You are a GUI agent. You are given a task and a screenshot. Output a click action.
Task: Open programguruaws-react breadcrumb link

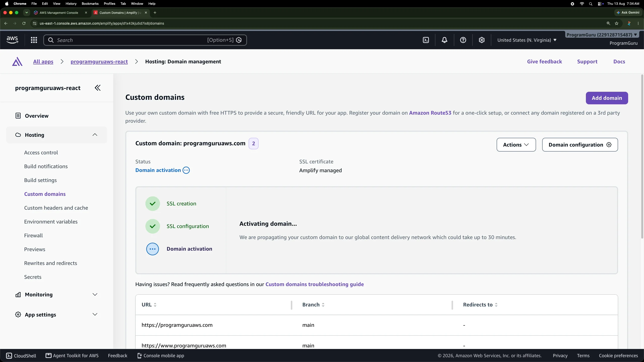coord(99,62)
